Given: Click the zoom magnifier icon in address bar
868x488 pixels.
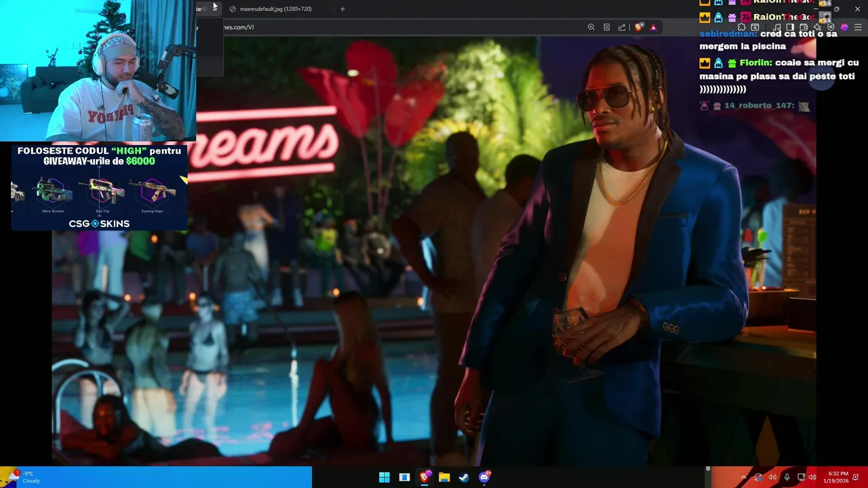Looking at the screenshot, I should pyautogui.click(x=591, y=27).
